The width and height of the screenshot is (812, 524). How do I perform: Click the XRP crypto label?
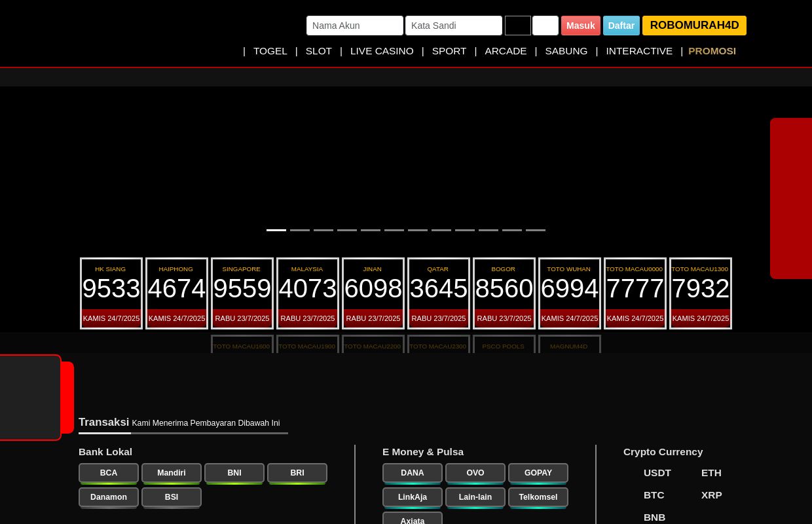[x=712, y=495]
